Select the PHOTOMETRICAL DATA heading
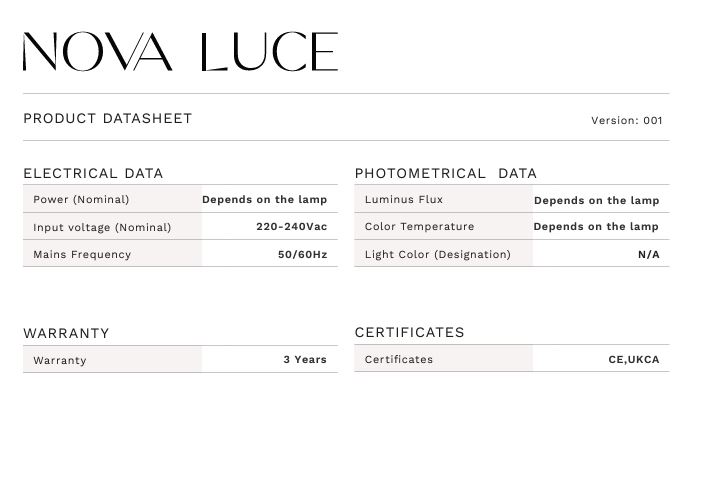This screenshot has height=499, width=703. [x=446, y=173]
